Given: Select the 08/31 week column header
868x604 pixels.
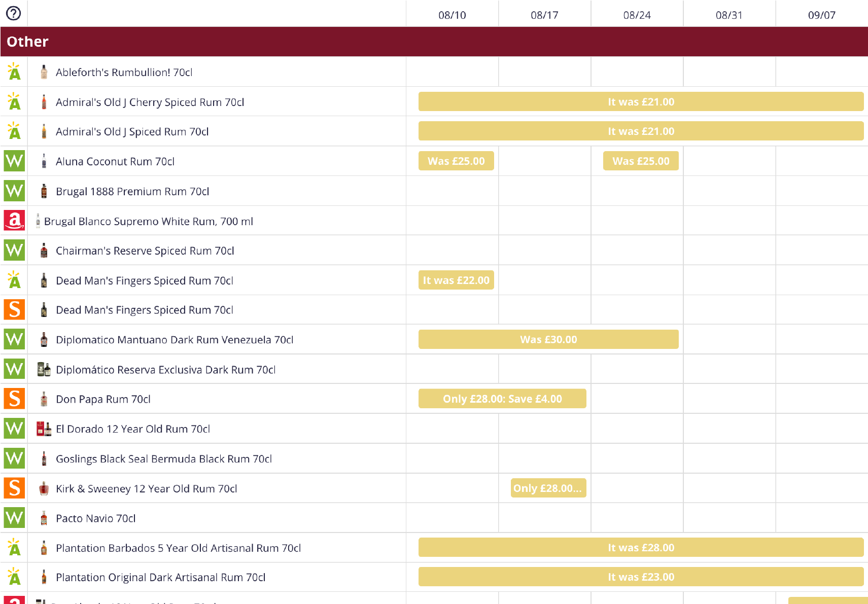Looking at the screenshot, I should coord(729,15).
